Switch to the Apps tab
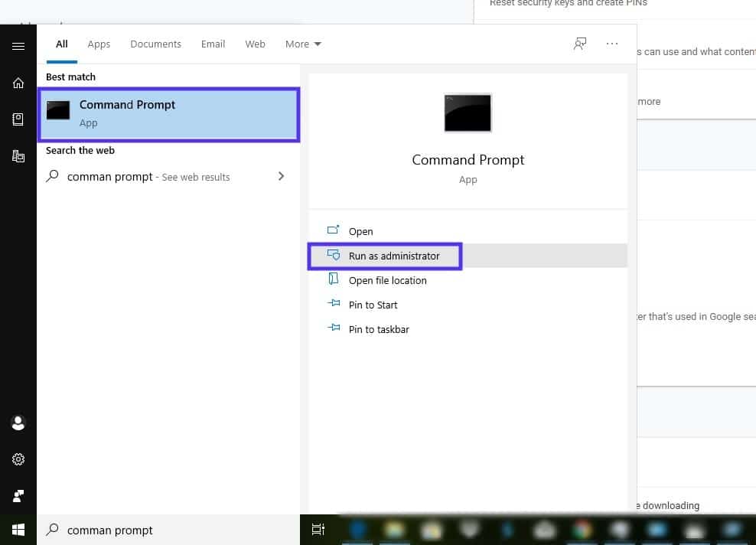756x545 pixels. point(99,44)
